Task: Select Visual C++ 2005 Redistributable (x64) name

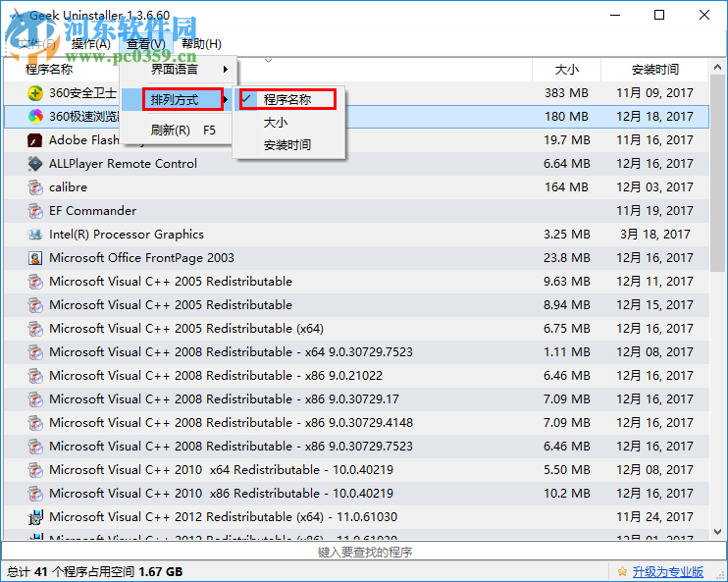Action: click(x=186, y=329)
